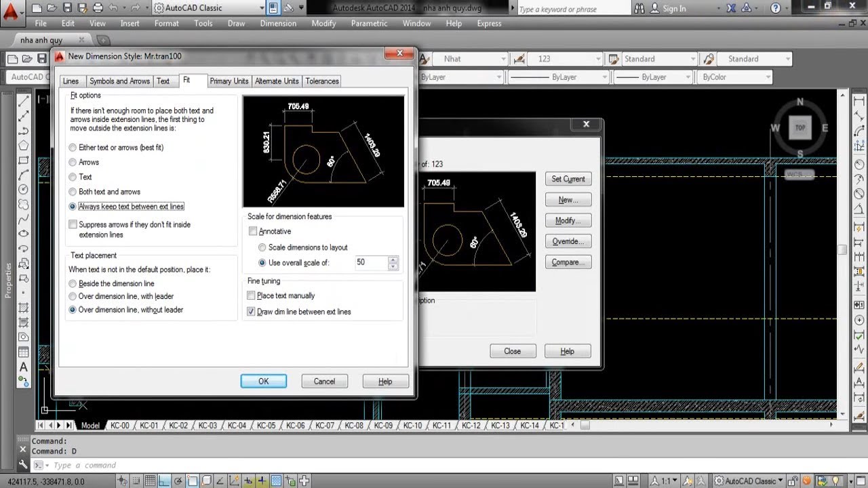Tick the 'Place text manually' checkbox
The height and width of the screenshot is (488, 868).
tap(252, 296)
